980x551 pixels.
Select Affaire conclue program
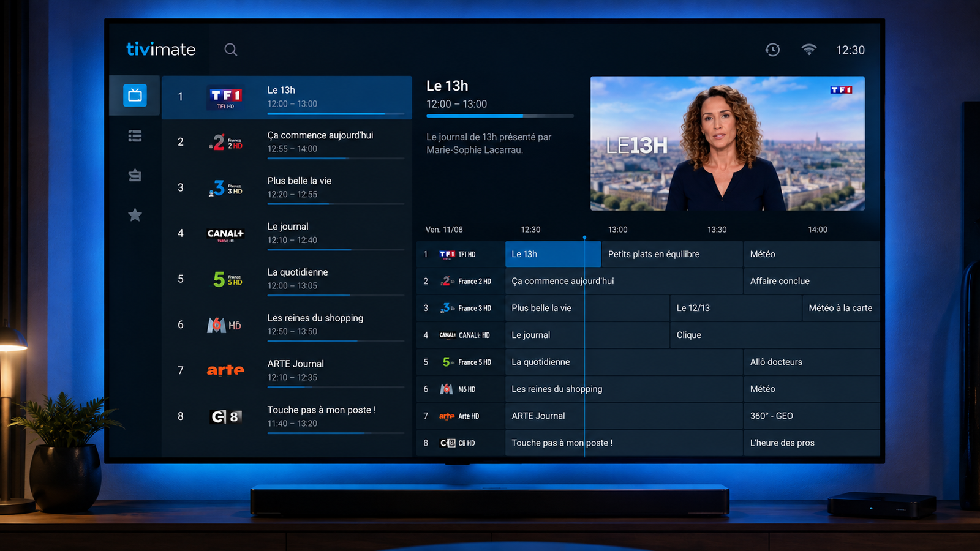pyautogui.click(x=812, y=281)
